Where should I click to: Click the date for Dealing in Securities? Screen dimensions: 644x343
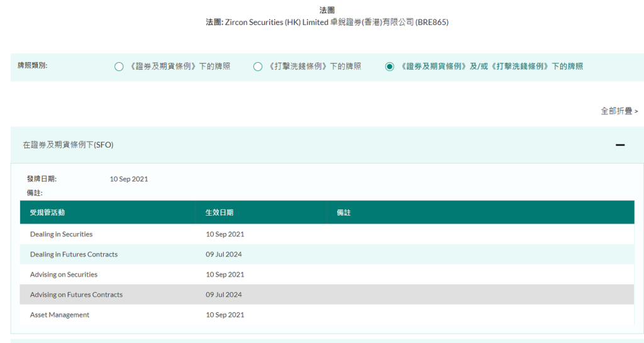[225, 234]
